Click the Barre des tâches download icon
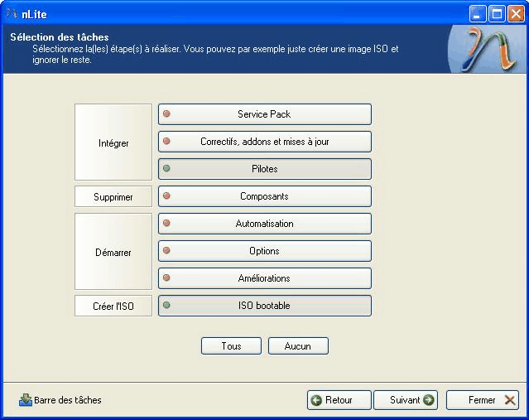Screen dimensions: 529x420 click(x=26, y=400)
